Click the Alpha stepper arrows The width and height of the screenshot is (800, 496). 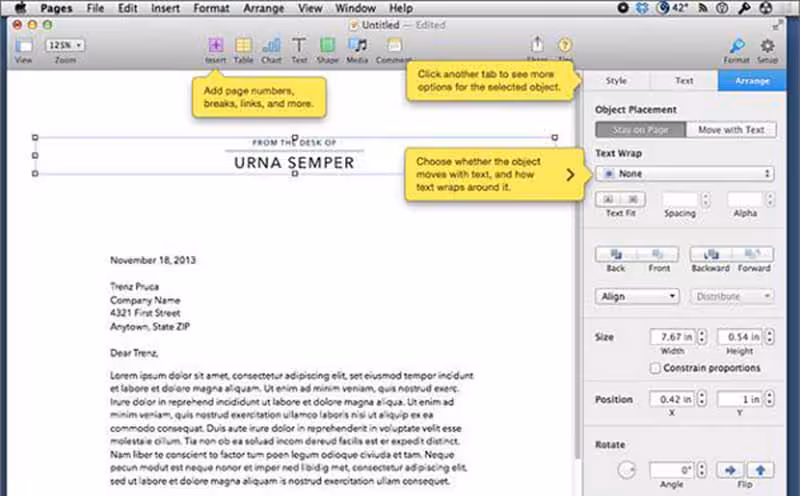tap(770, 200)
